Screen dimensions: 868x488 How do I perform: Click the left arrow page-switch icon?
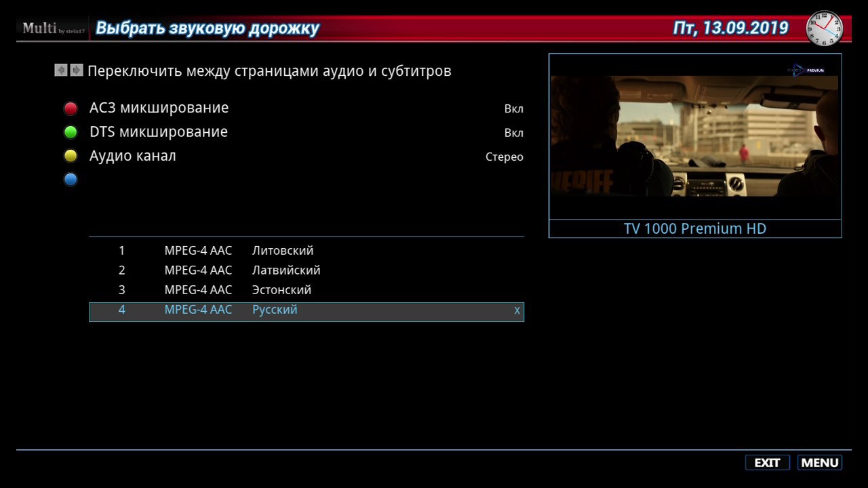click(x=61, y=70)
